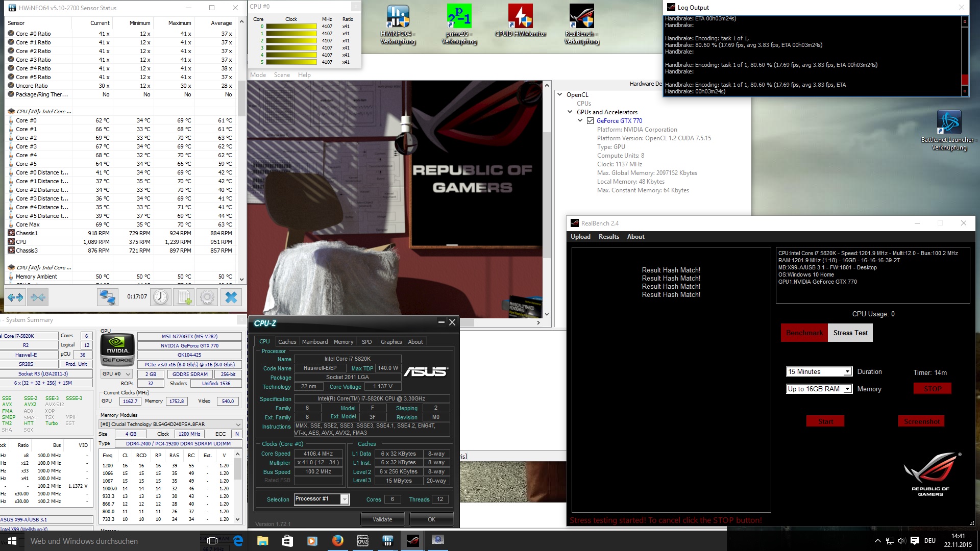980x551 pixels.
Task: Collapse the OpenCL tree node
Action: [560, 94]
